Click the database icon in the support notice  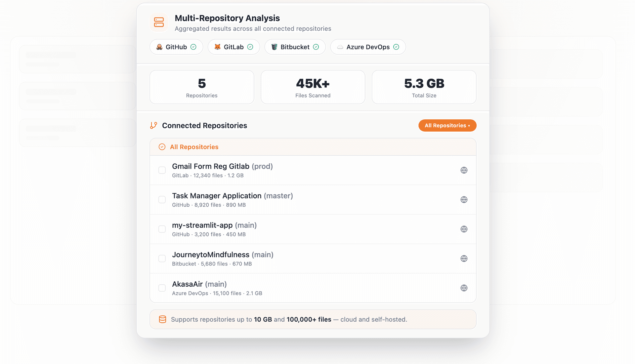(162, 319)
